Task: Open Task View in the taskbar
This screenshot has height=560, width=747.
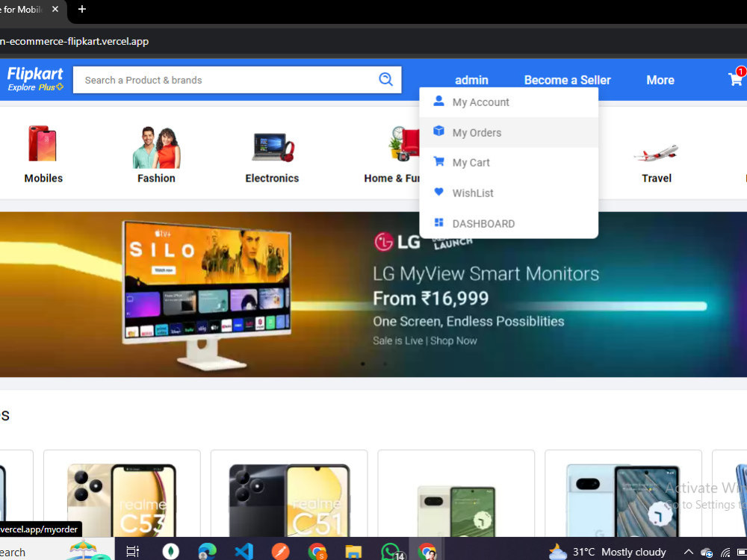Action: click(132, 552)
